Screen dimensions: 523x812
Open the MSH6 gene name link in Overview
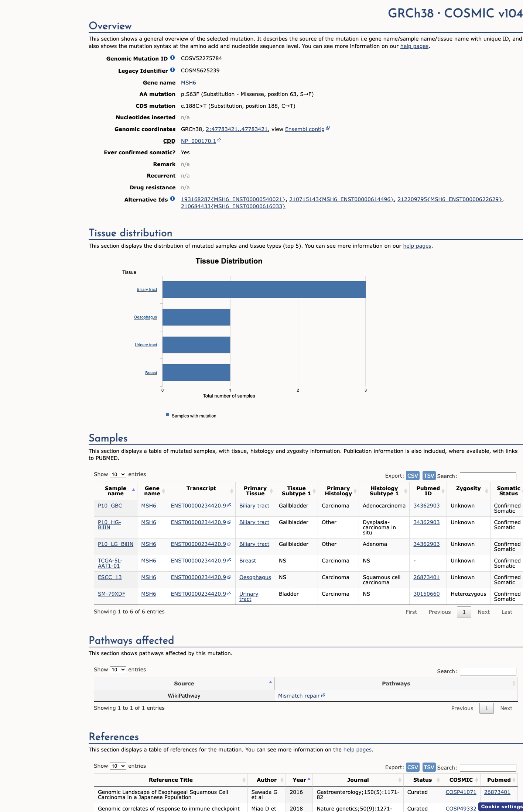tap(188, 83)
